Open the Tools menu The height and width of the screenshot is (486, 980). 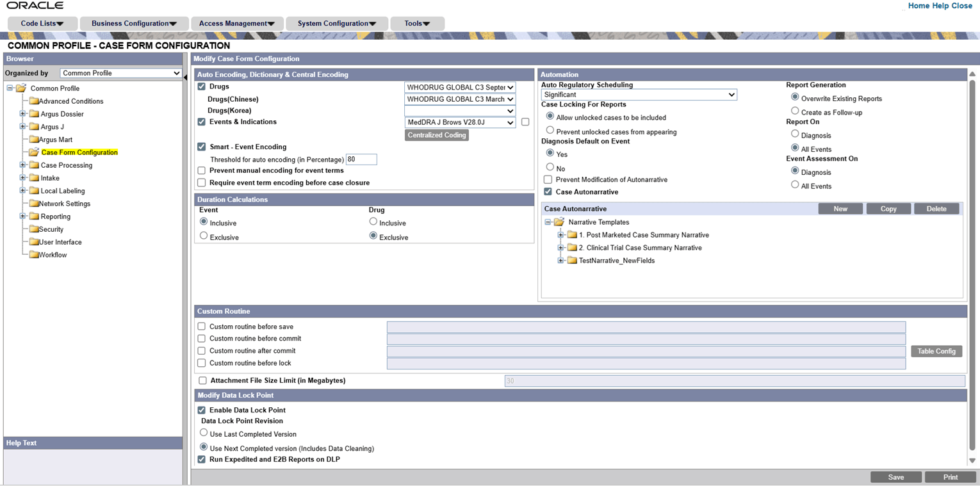pyautogui.click(x=417, y=22)
